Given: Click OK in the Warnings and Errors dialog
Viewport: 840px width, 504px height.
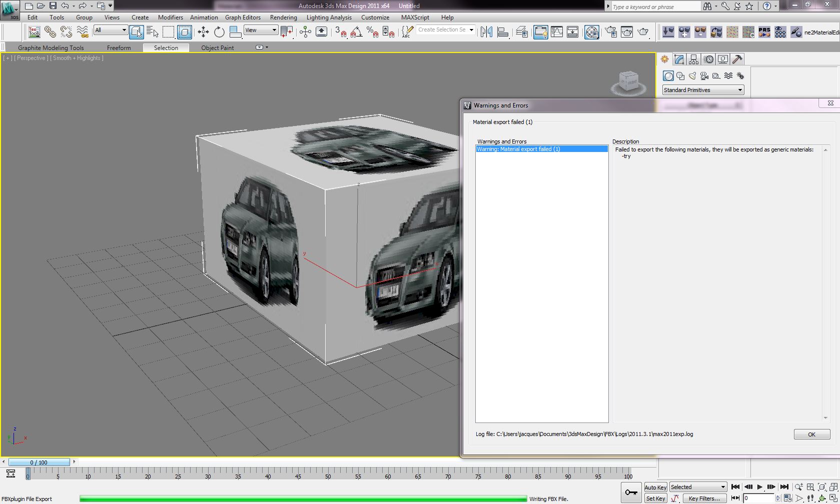Looking at the screenshot, I should click(x=811, y=434).
